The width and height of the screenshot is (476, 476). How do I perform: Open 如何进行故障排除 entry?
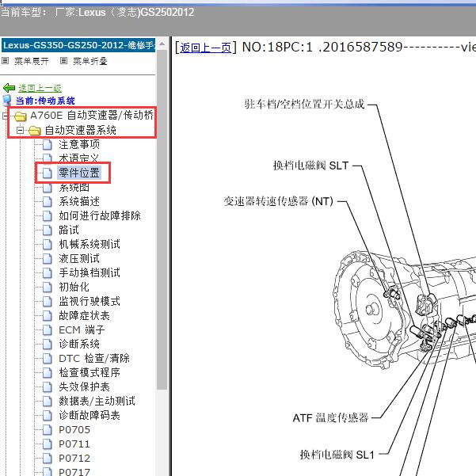(100, 216)
